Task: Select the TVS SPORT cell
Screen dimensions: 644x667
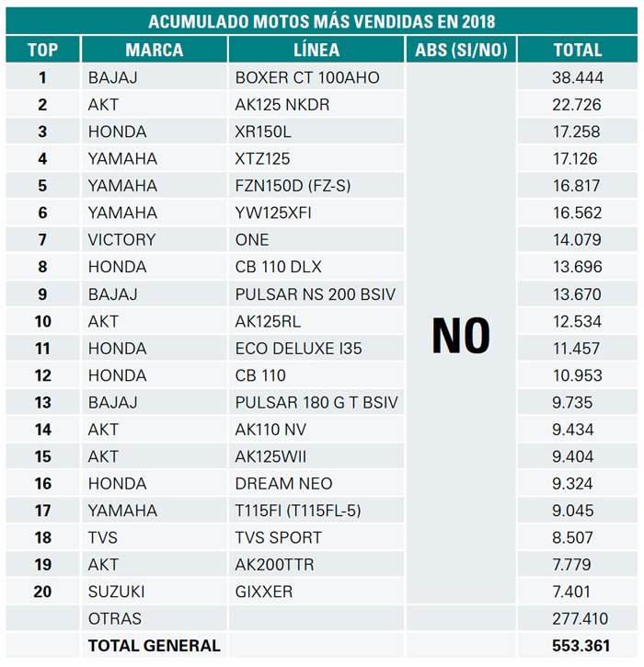Action: [x=316, y=537]
